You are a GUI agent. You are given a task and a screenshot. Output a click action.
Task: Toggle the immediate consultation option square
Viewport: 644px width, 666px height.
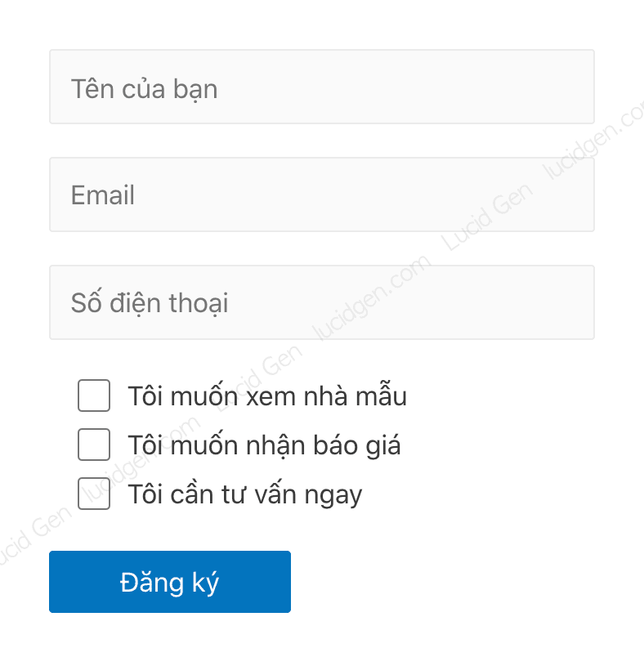point(94,494)
